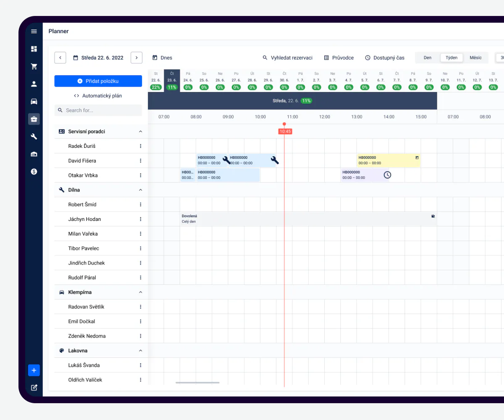Open the options menu for Milan Vařeka
504x420 pixels.
[141, 234]
